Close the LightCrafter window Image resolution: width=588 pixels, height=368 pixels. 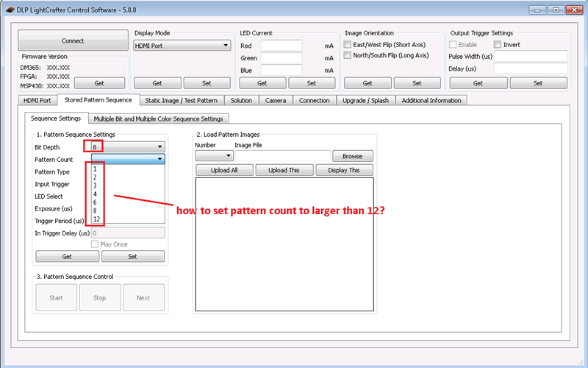coord(574,10)
